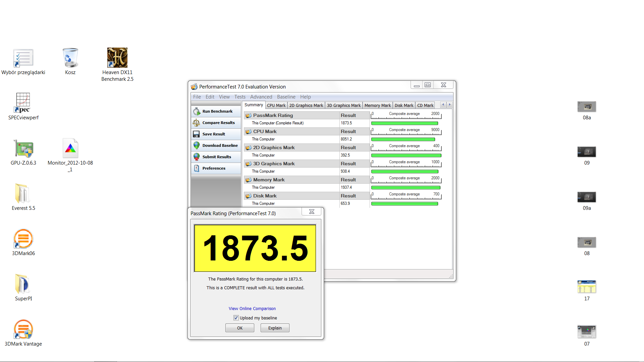
Task: Click 3D Graphics Mark result value 938.4
Action: tap(345, 171)
